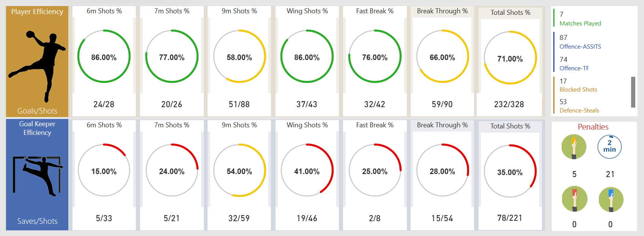This screenshot has width=644, height=236.
Task: Click the blue card penalty icon
Action: [x=611, y=199]
